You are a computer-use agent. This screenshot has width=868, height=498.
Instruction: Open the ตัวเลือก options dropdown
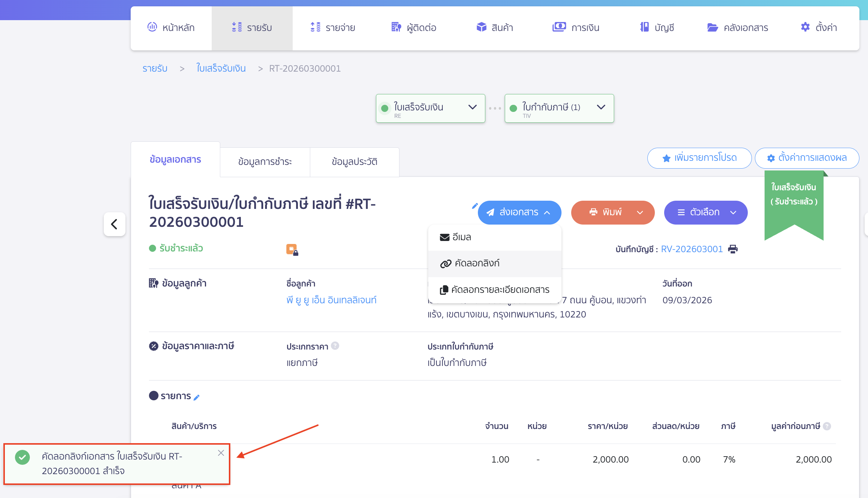pyautogui.click(x=705, y=212)
